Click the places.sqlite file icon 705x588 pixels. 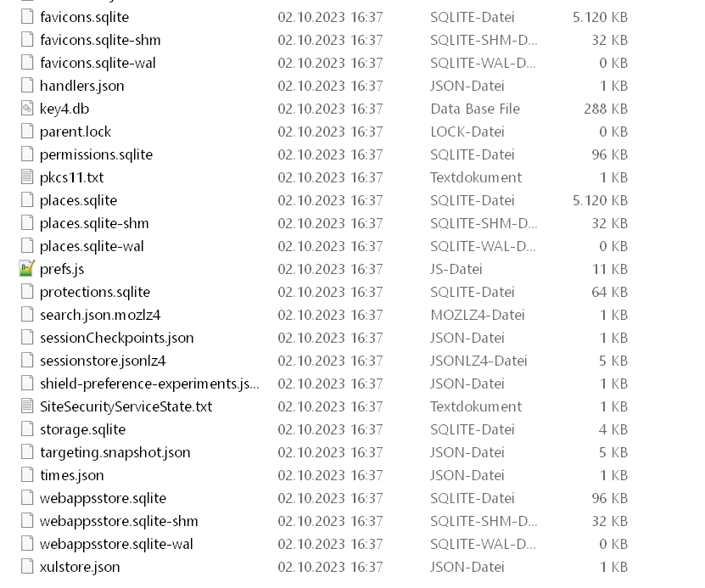26,200
